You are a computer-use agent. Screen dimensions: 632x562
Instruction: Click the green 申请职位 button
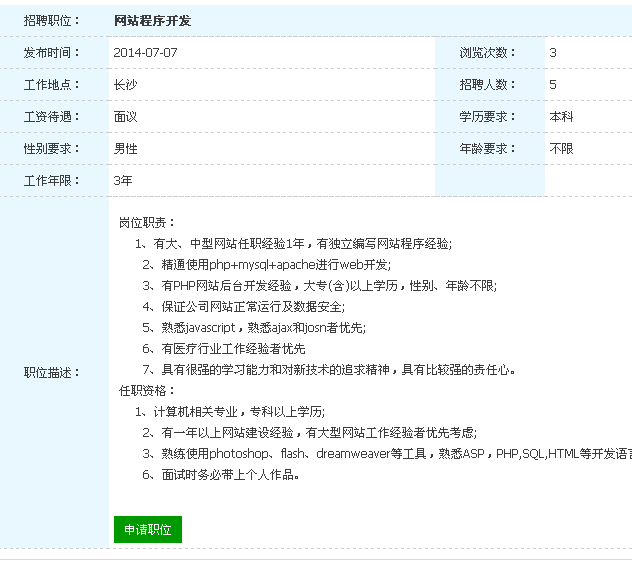coord(148,530)
